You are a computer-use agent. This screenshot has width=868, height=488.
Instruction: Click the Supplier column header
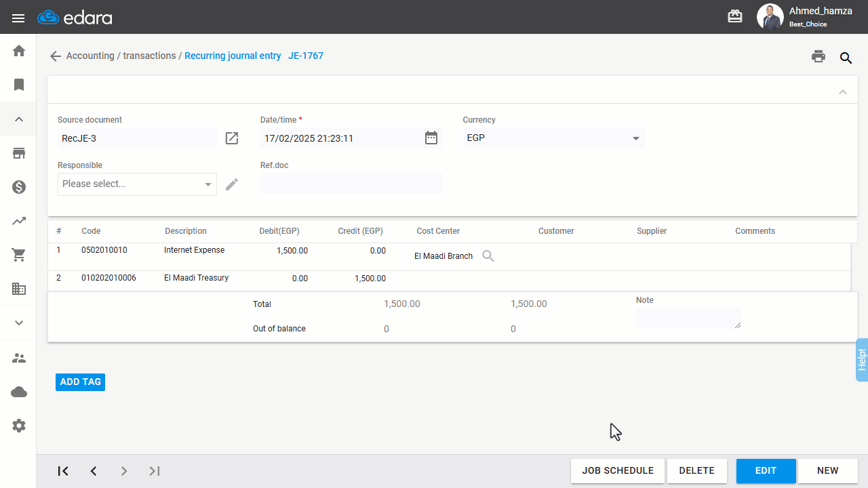(652, 231)
